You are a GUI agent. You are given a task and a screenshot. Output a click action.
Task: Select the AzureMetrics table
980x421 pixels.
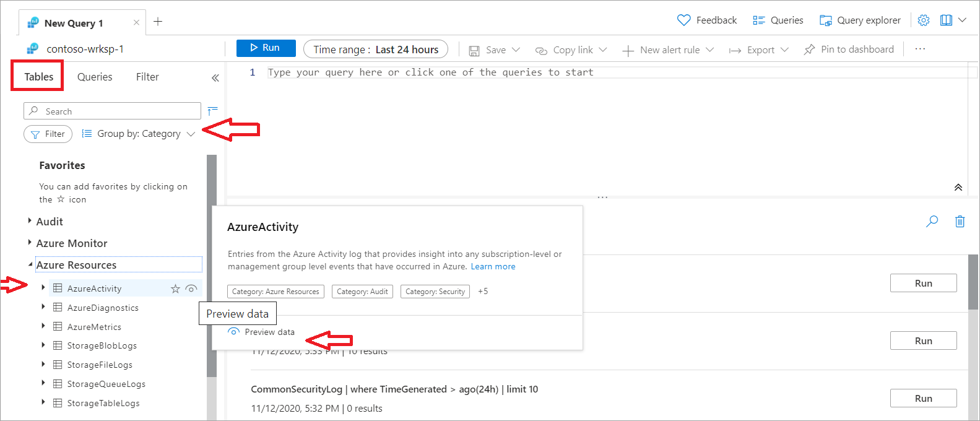pos(94,326)
